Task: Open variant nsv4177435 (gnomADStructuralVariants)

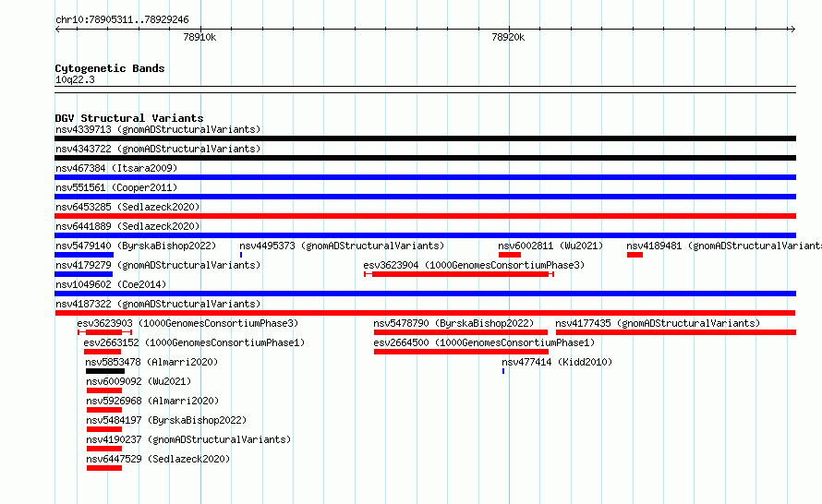Action: 658,323
